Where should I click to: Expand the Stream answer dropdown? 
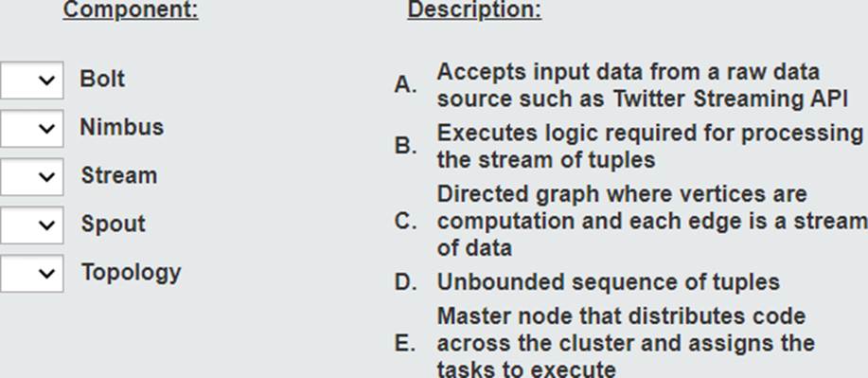[x=31, y=177]
